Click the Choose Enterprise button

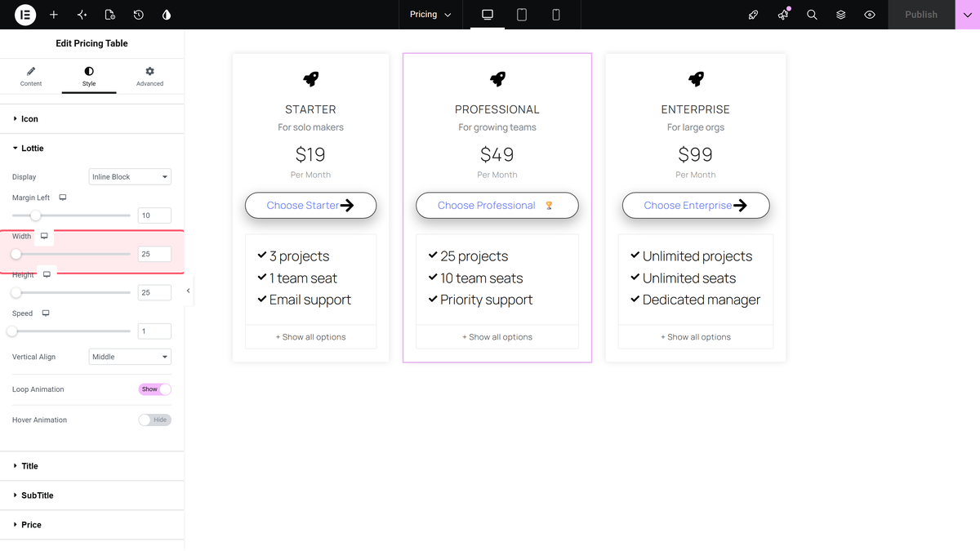(x=696, y=206)
